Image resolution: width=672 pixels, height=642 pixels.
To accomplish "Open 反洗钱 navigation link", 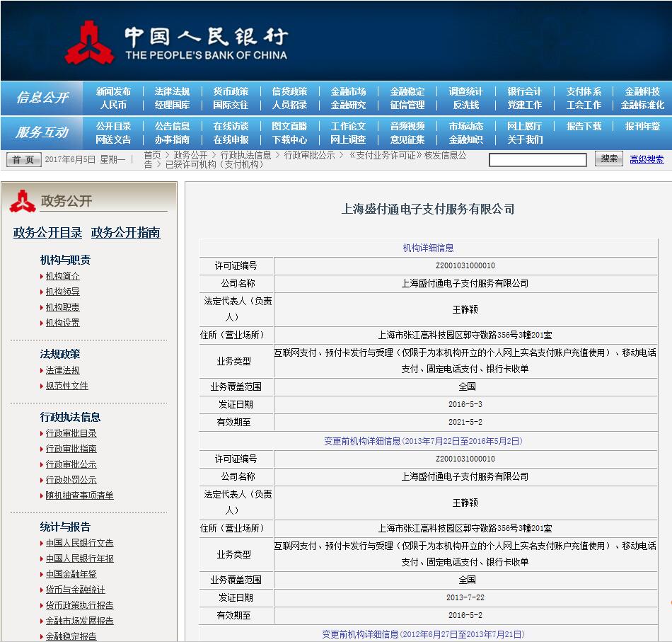I will coord(466,105).
